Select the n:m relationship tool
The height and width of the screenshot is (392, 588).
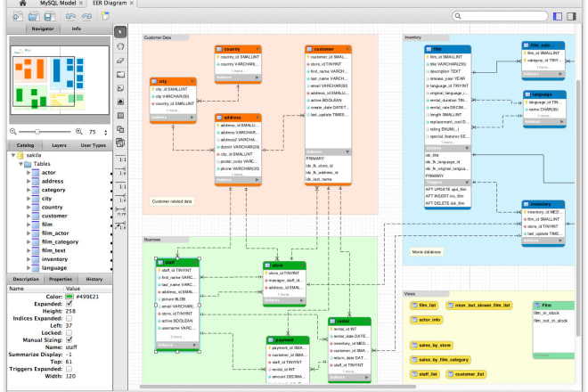pyautogui.click(x=121, y=212)
